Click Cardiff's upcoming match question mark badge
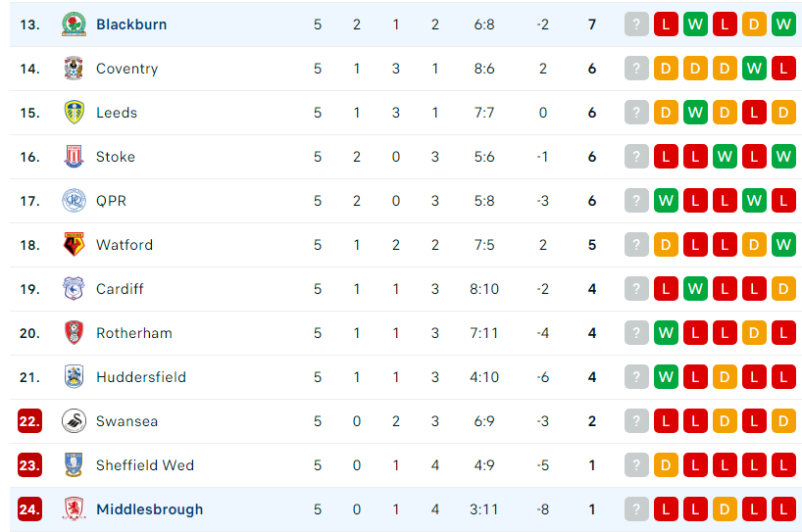 point(636,289)
